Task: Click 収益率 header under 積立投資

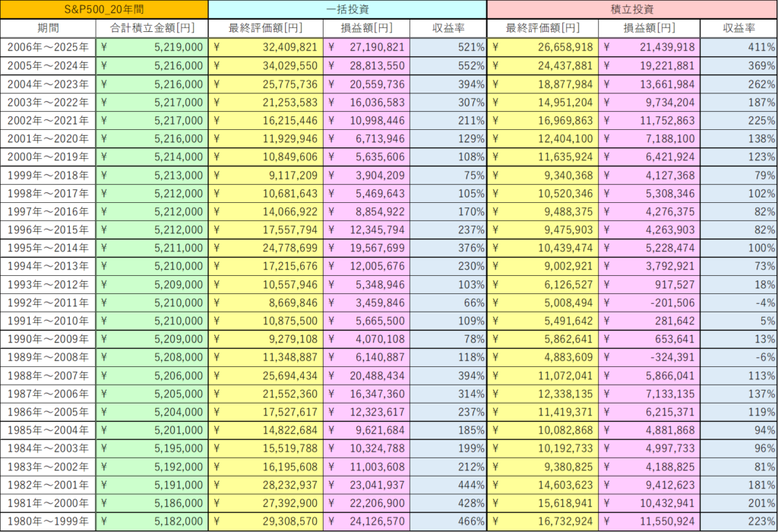Action: click(738, 28)
